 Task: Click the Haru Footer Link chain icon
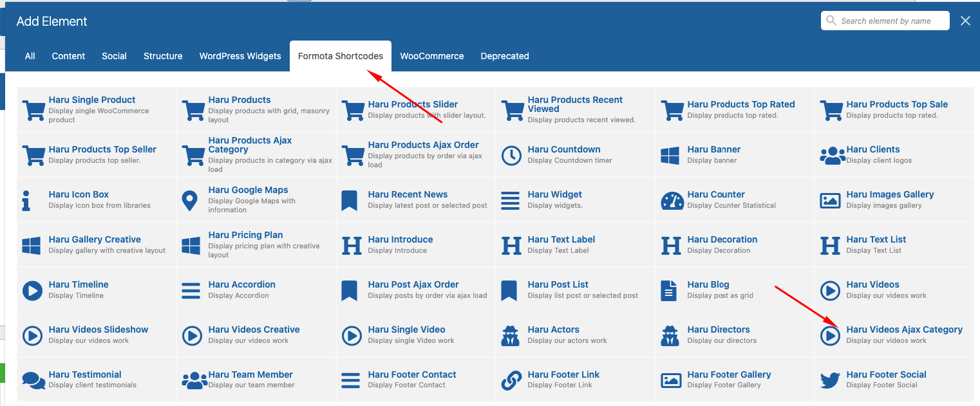pyautogui.click(x=511, y=380)
